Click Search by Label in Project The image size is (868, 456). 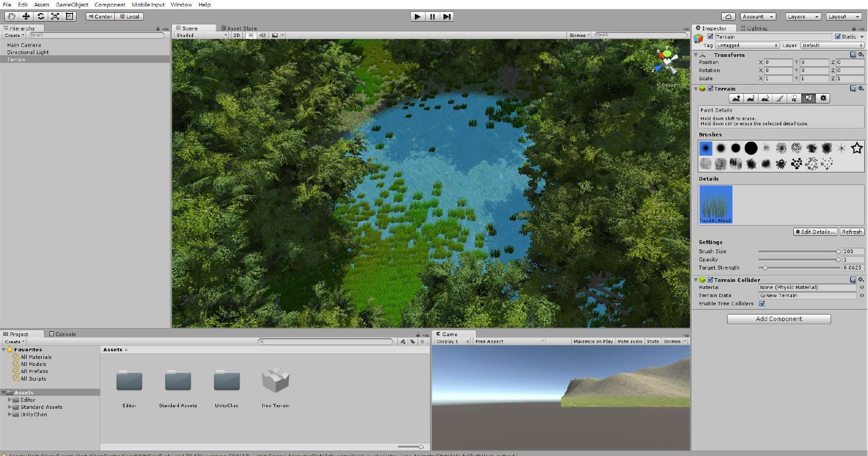413,341
